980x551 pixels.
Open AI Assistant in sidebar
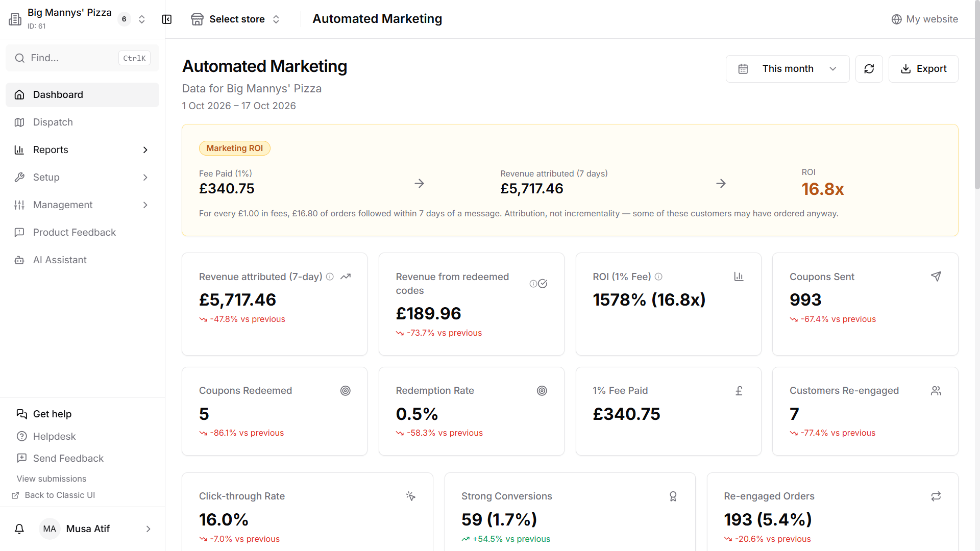coord(82,260)
